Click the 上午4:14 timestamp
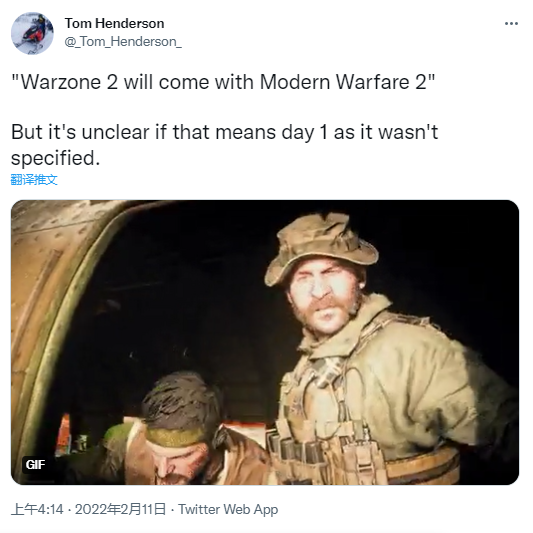The image size is (533, 533). (x=37, y=509)
